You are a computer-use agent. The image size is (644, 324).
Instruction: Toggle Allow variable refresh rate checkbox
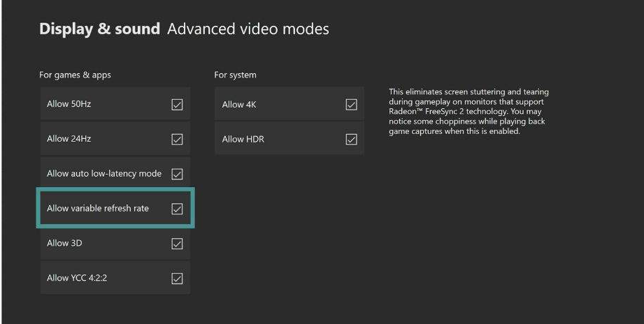[x=177, y=209]
